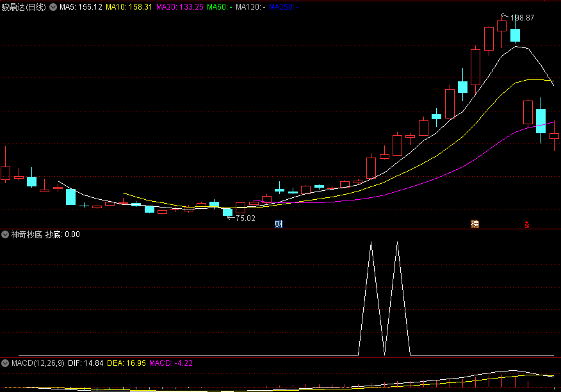Click the green MA60 label
This screenshot has height=392, width=561.
pos(219,7)
